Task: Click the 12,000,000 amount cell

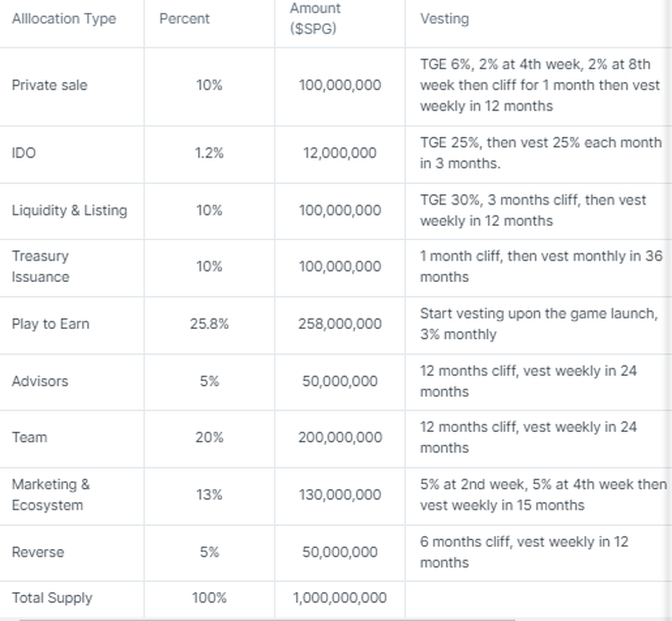Action: pyautogui.click(x=339, y=153)
